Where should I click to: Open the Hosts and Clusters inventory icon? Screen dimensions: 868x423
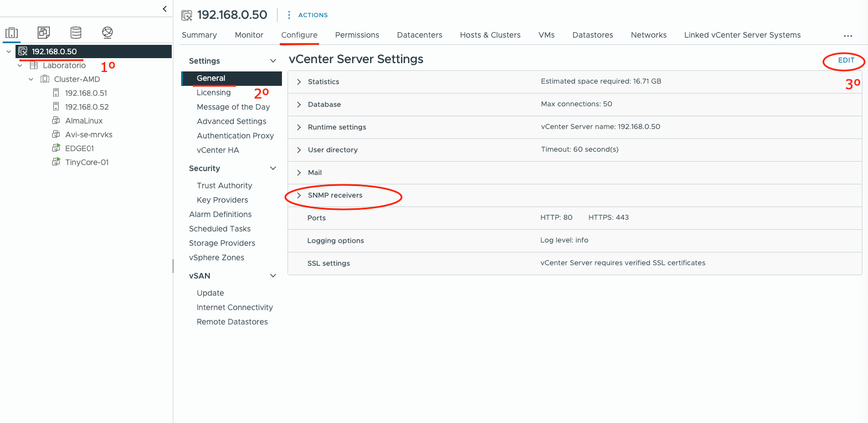click(12, 33)
